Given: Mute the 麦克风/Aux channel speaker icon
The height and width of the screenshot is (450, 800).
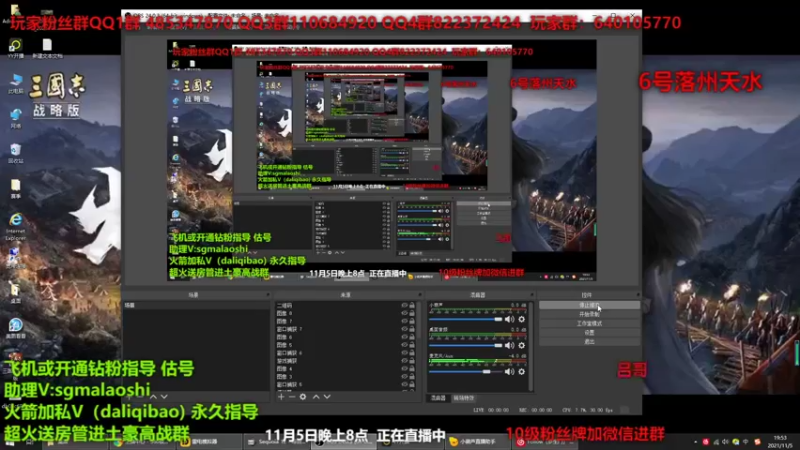Looking at the screenshot, I should point(509,371).
